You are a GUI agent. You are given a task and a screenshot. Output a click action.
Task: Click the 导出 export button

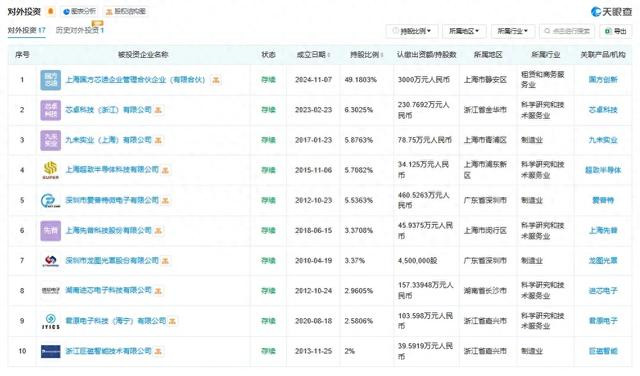tap(616, 31)
